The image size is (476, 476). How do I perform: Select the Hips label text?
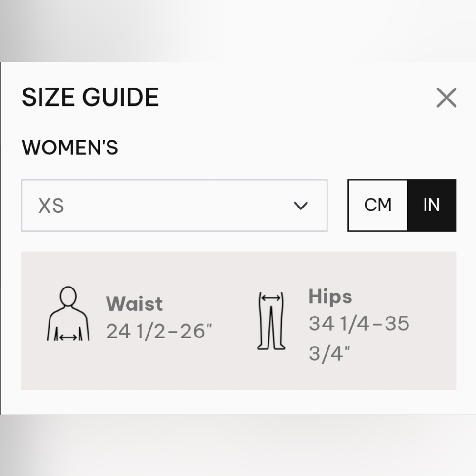(330, 296)
